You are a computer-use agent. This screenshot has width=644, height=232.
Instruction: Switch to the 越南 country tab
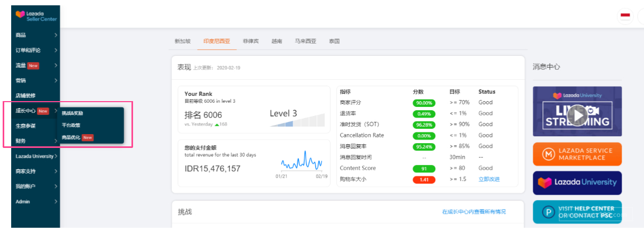(x=277, y=41)
